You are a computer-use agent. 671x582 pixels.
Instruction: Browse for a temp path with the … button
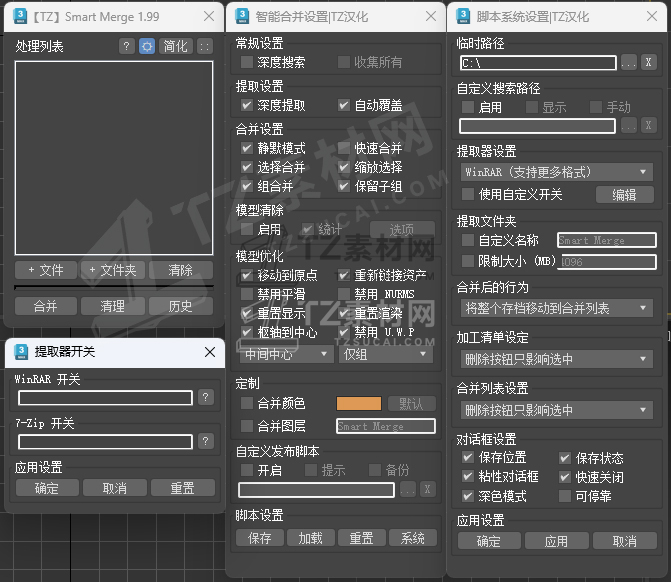pos(629,63)
